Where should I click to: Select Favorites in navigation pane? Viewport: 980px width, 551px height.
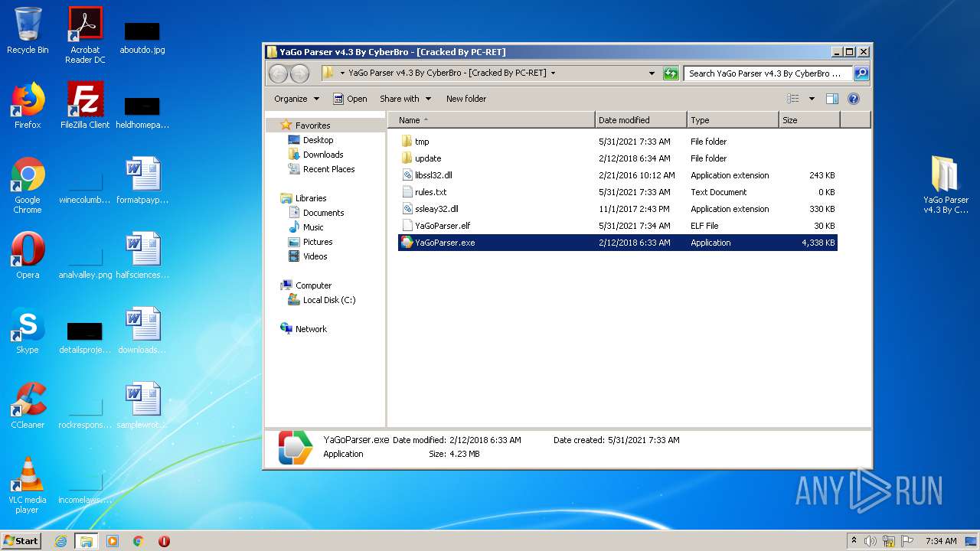[312, 126]
